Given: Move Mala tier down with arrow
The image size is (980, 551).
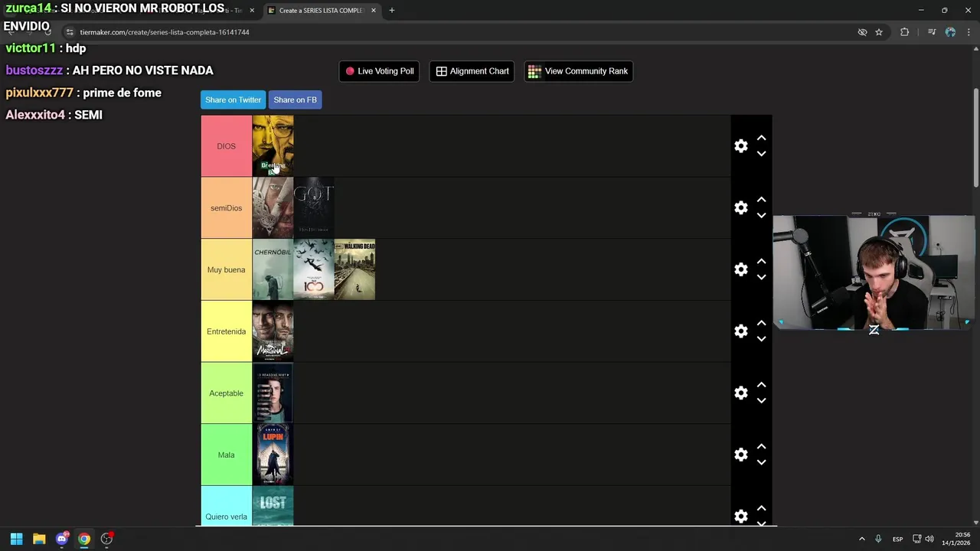Looking at the screenshot, I should coord(761,462).
